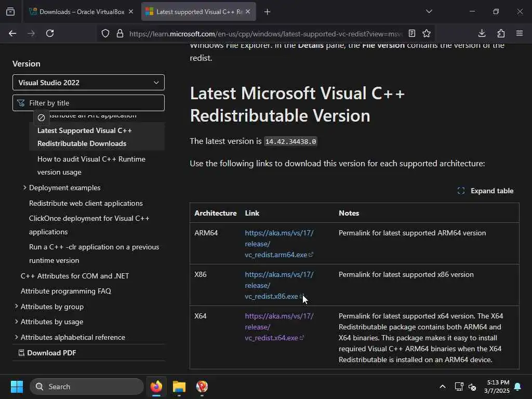Image resolution: width=532 pixels, height=399 pixels.
Task: Open the extensions puzzle icon
Action: [x=501, y=33]
